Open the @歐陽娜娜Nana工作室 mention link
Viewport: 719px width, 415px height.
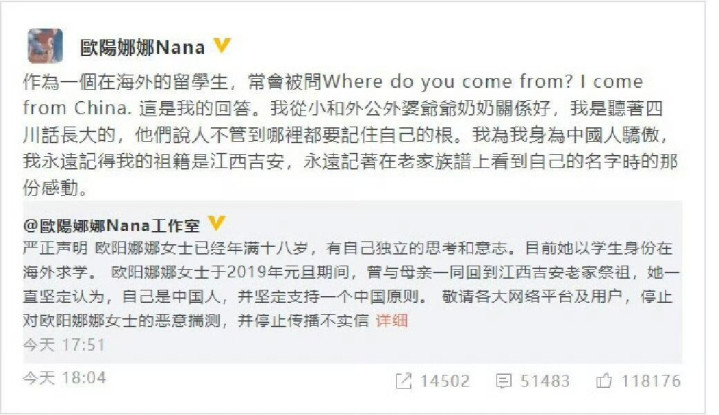111,225
